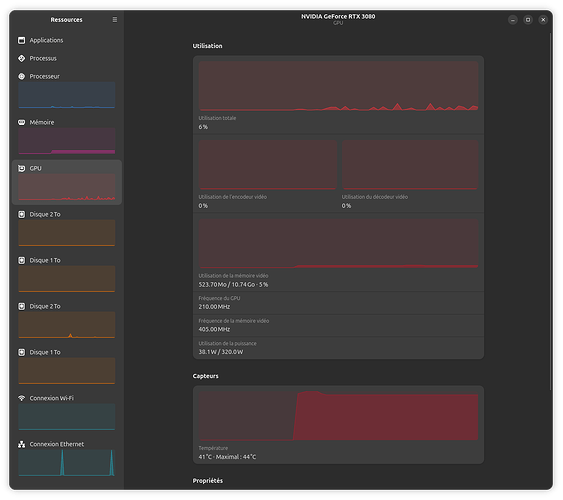Click the "6 %" total utilisation value
Image resolution: width=563 pixels, height=500 pixels.
pyautogui.click(x=203, y=127)
